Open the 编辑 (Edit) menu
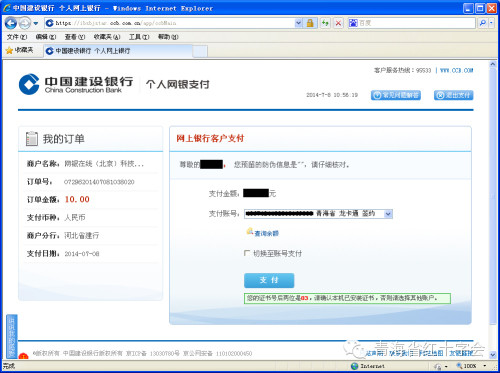 pos(46,37)
